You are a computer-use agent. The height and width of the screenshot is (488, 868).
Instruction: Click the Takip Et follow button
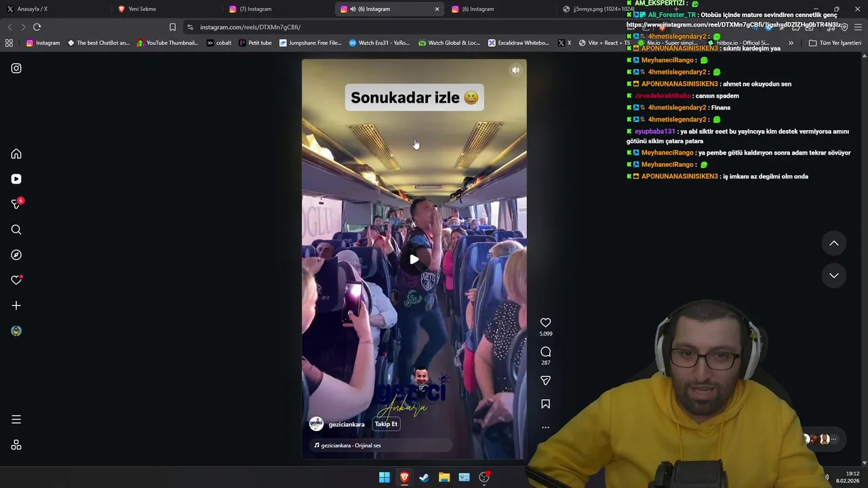coord(386,424)
